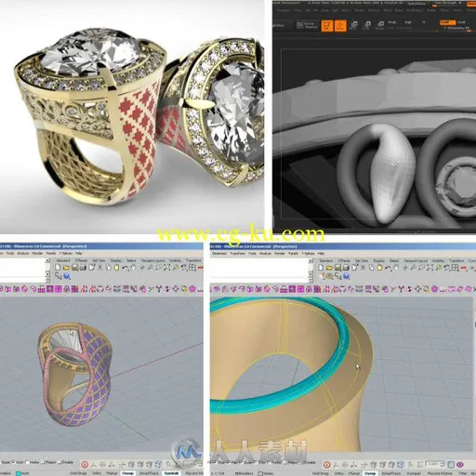Open Analyze menu in left Rhino window
476x476 pixels.
pos(23,253)
